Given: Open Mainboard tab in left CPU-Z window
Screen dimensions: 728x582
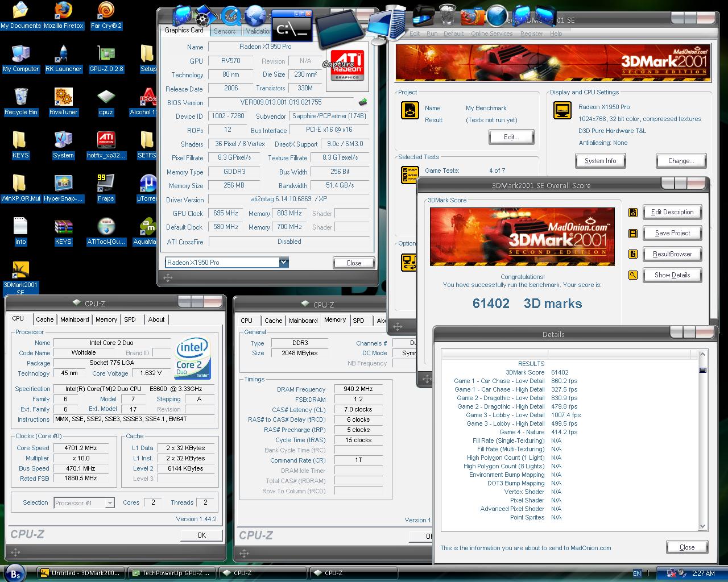Looking at the screenshot, I should click(75, 319).
